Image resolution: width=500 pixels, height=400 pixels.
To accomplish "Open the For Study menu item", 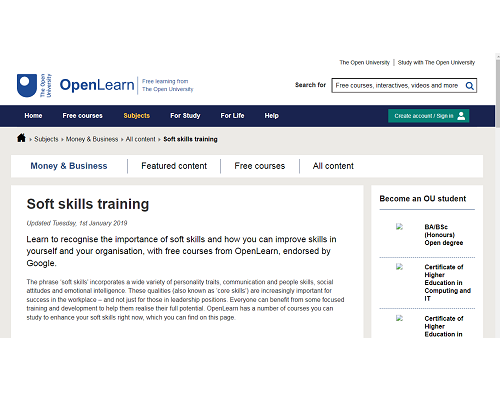I will tap(185, 116).
